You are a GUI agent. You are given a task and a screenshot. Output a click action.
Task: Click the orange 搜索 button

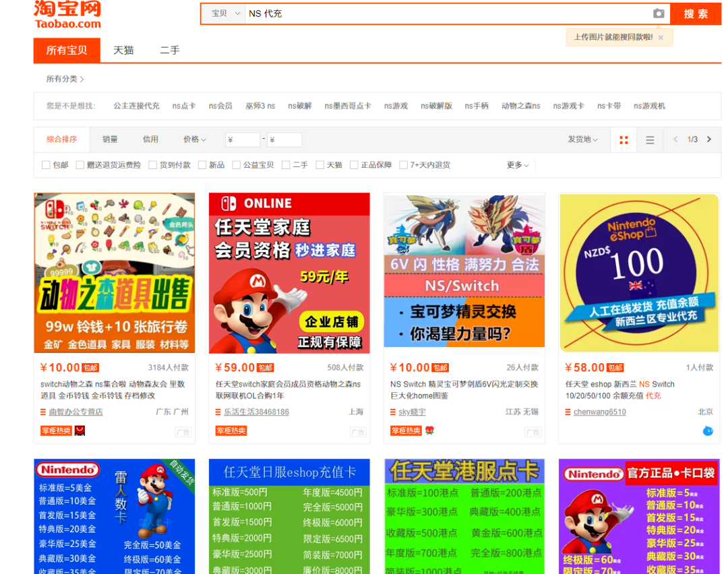click(696, 14)
